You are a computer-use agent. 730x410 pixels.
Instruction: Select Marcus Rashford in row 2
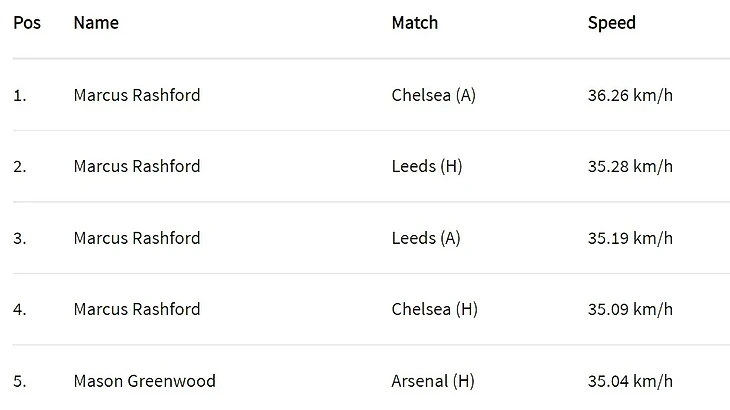click(x=137, y=166)
